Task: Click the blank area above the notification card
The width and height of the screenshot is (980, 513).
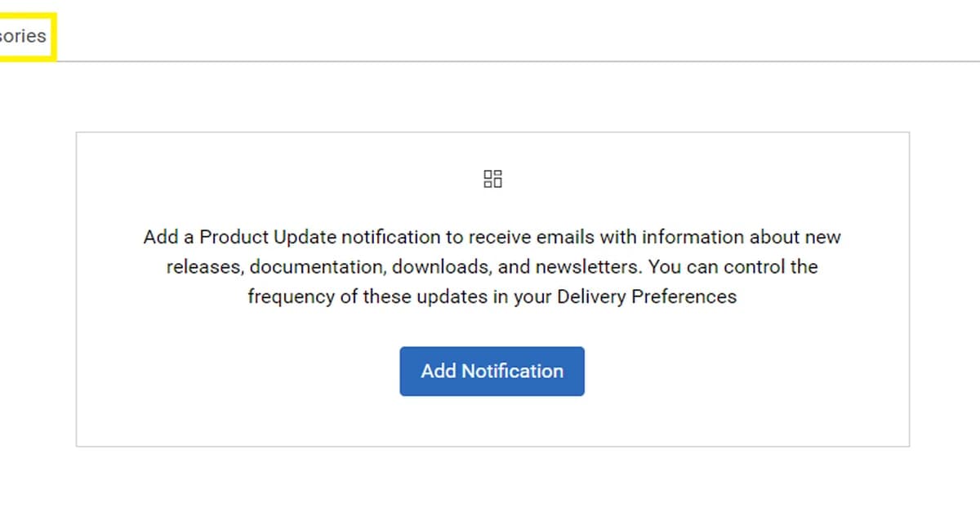Action: tap(490, 98)
